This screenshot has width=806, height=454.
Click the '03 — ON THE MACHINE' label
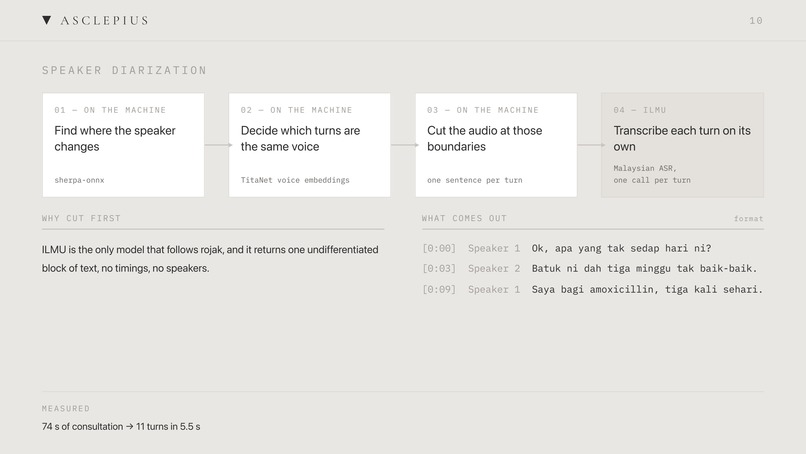coord(483,110)
